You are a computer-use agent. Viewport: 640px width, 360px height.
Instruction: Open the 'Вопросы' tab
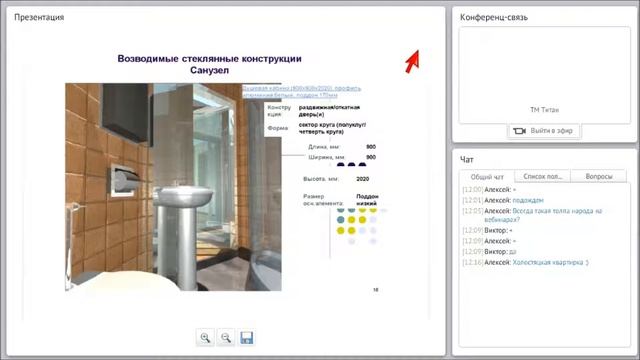pos(598,176)
